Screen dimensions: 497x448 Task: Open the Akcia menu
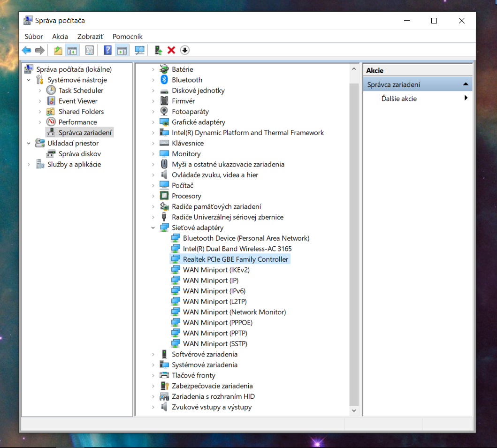coord(60,36)
